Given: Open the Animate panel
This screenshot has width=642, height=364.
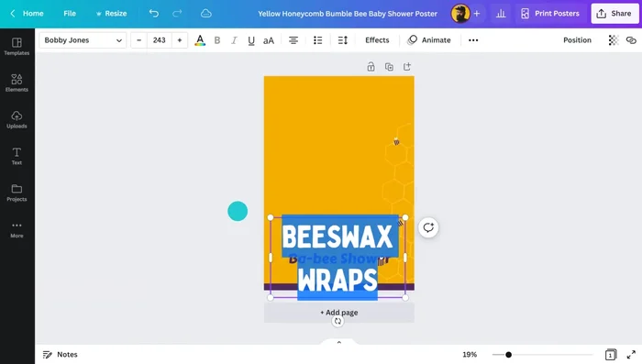Looking at the screenshot, I should click(x=429, y=40).
